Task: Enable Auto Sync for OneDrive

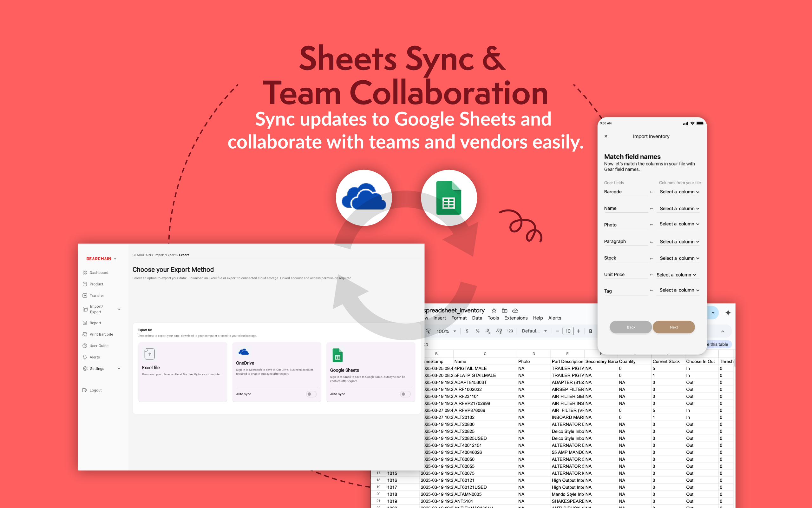Action: (311, 394)
